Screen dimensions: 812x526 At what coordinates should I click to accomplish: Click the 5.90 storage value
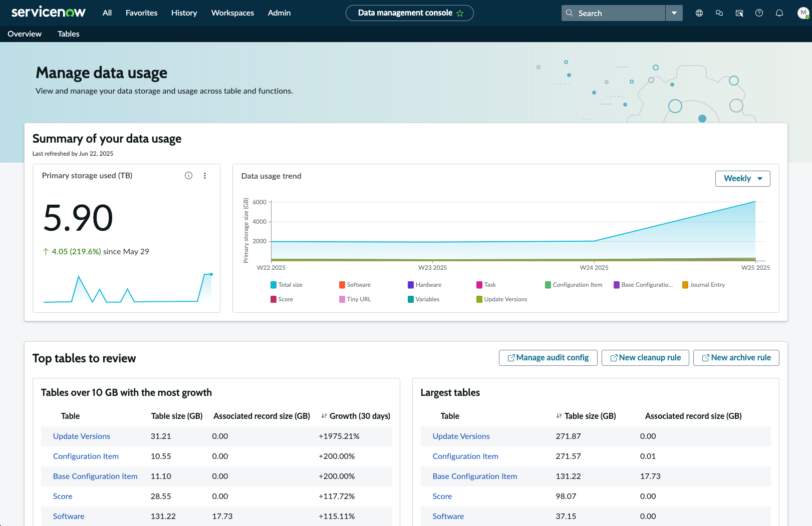click(78, 218)
